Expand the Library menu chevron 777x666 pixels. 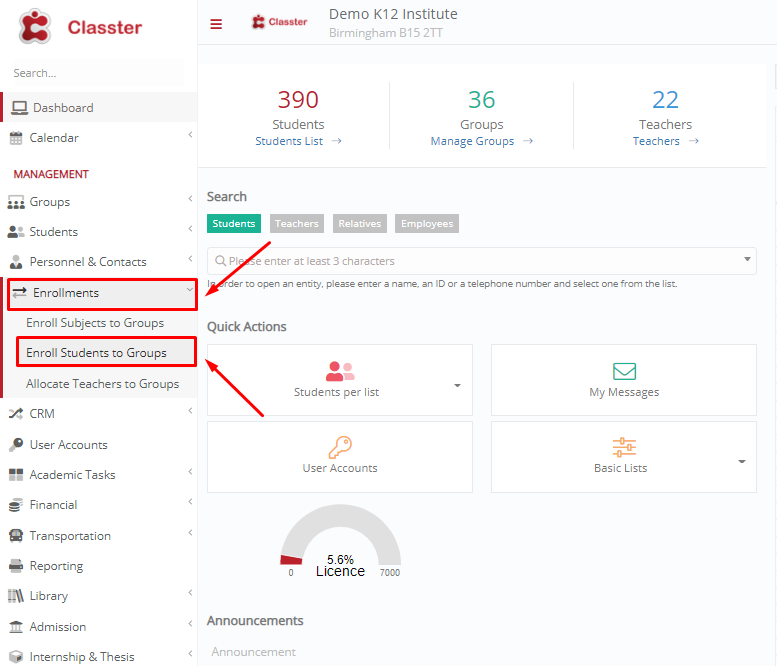coord(190,593)
